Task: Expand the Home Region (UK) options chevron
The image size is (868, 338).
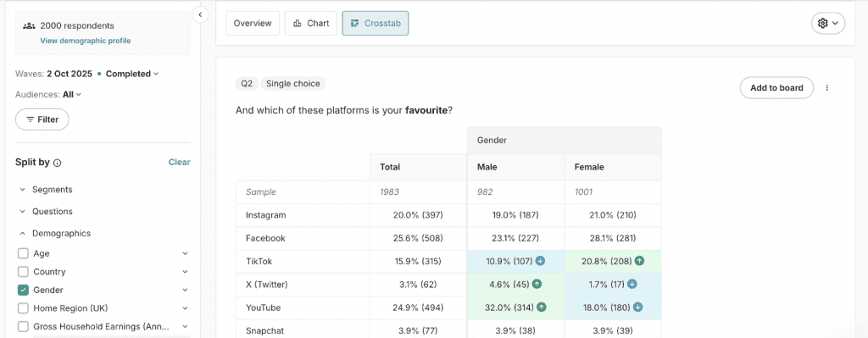Action: [x=185, y=308]
